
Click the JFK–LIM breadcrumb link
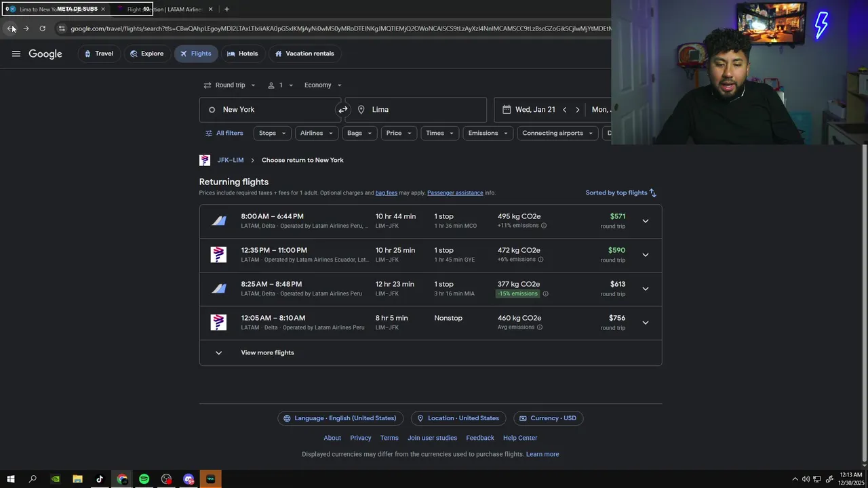click(x=231, y=161)
